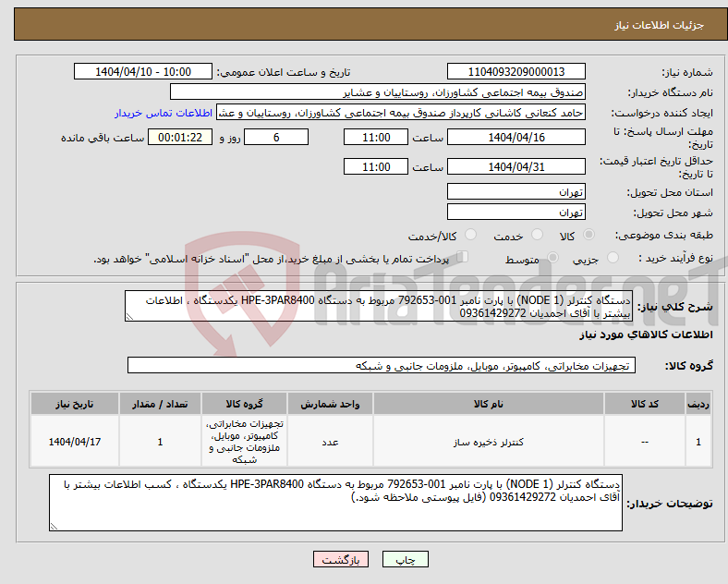Viewport: 728px width, 584px height.
Task: Click the ردیف column header
Action: 698,404
